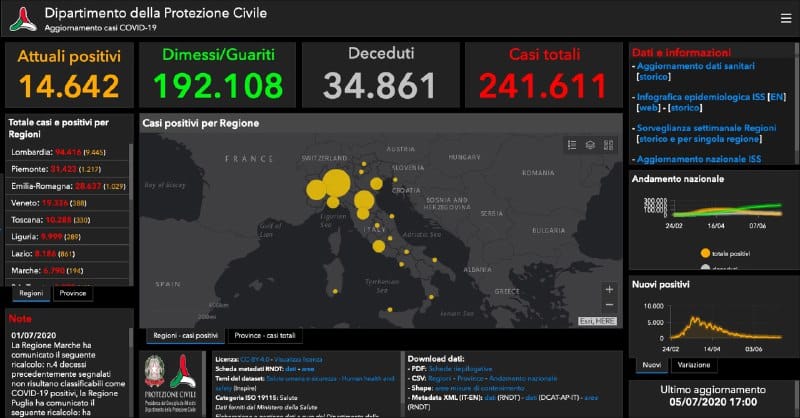Open 'Schede riepilogative' PDF link
The height and width of the screenshot is (418, 800).
(460, 369)
